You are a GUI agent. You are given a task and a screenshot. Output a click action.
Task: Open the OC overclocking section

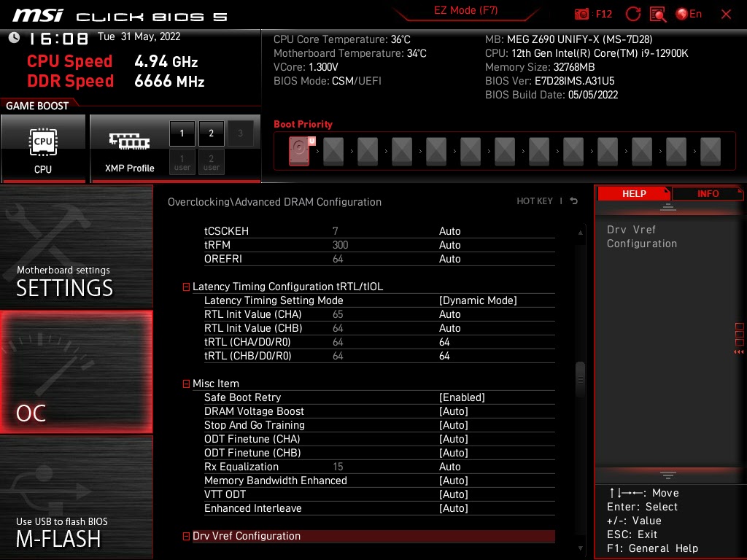click(77, 372)
